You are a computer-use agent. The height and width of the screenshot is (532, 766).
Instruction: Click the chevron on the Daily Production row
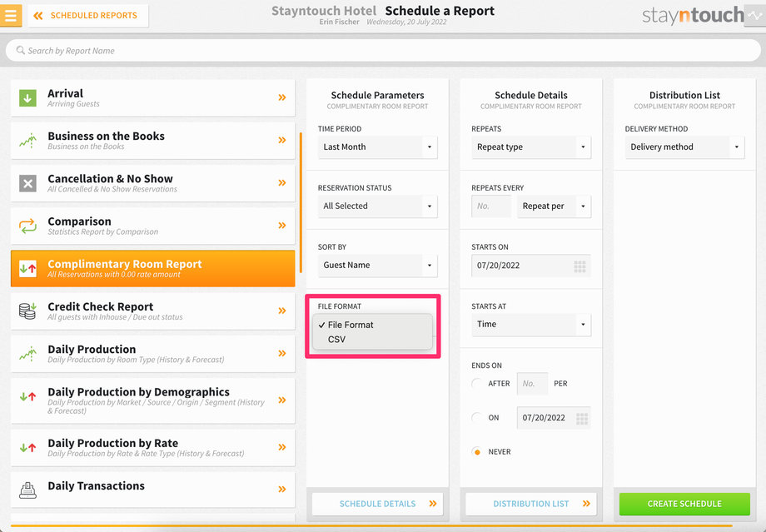point(282,353)
